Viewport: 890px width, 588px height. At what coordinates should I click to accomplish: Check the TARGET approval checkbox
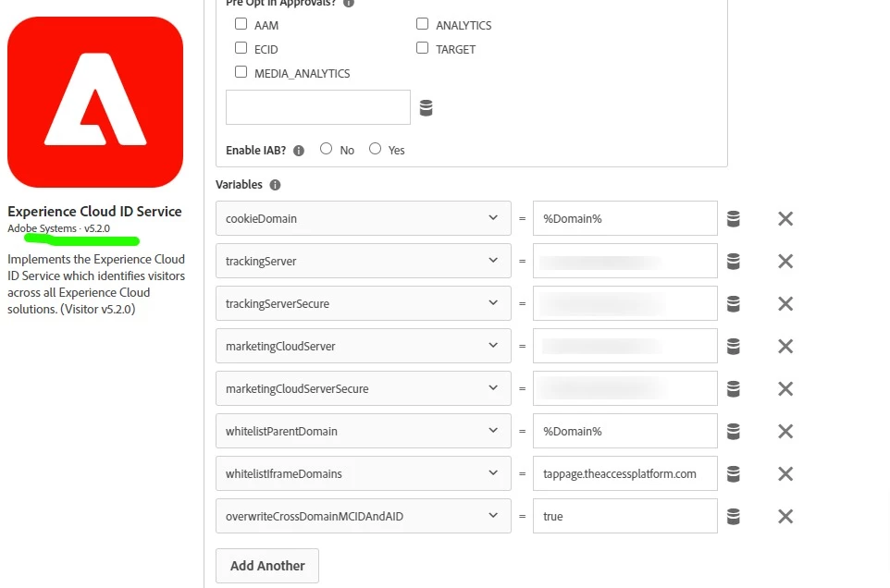[x=422, y=48]
